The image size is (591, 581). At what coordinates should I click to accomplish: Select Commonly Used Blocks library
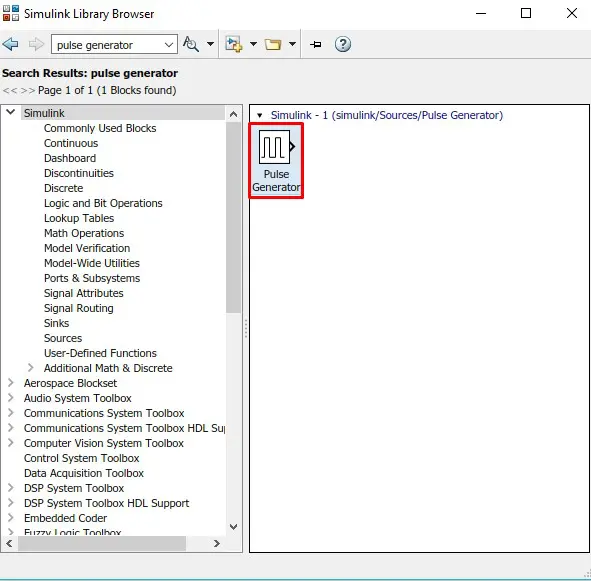100,128
